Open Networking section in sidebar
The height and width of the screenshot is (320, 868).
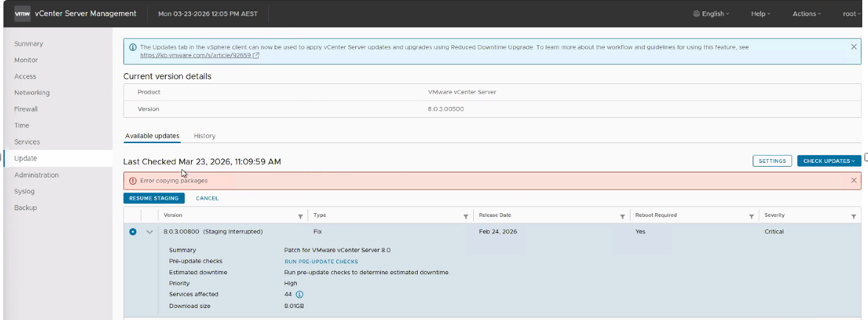[x=32, y=93]
